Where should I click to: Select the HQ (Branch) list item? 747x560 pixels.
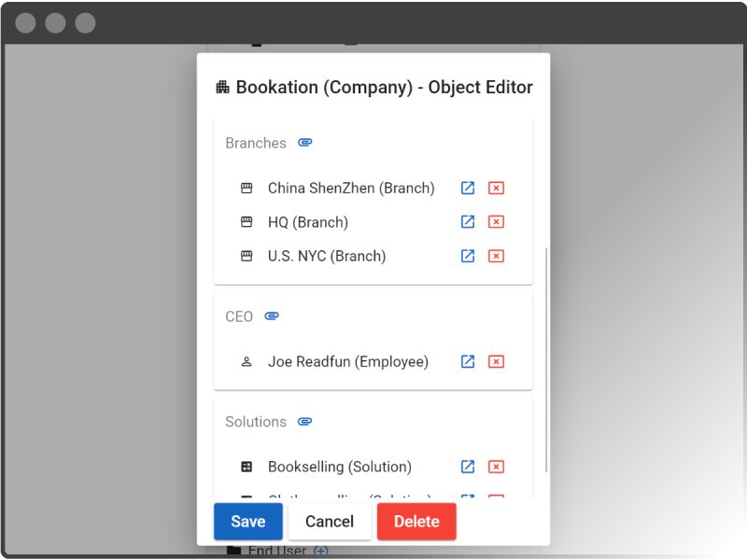[307, 222]
